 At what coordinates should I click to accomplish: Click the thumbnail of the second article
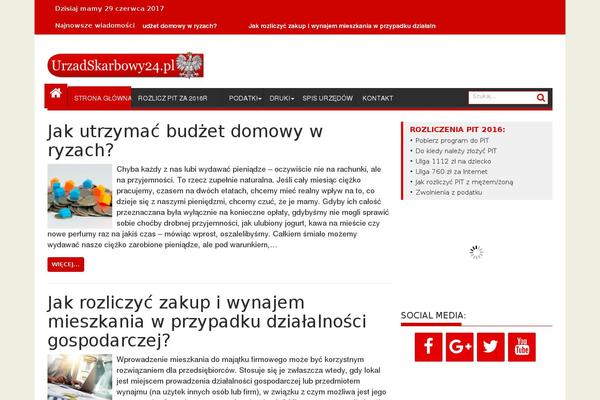80,377
